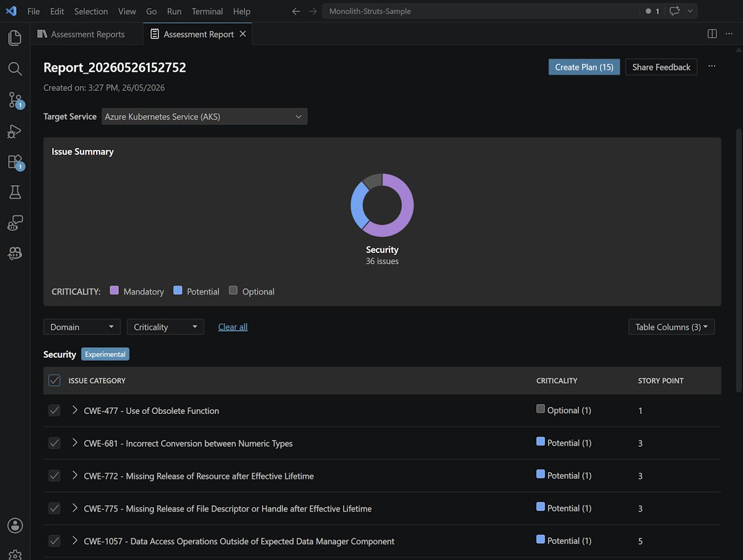The width and height of the screenshot is (743, 560).
Task: Click the STORY POINT column header
Action: [661, 381]
